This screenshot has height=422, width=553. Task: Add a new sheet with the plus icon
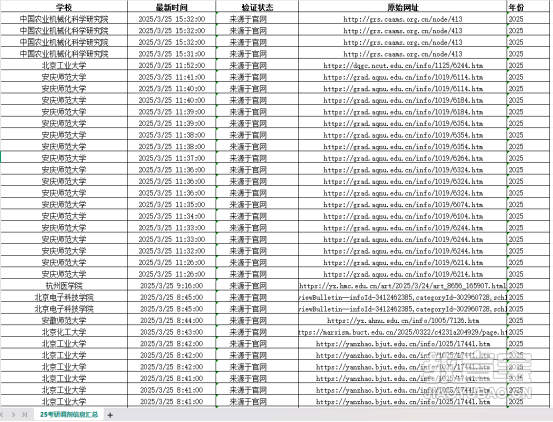tap(110, 415)
